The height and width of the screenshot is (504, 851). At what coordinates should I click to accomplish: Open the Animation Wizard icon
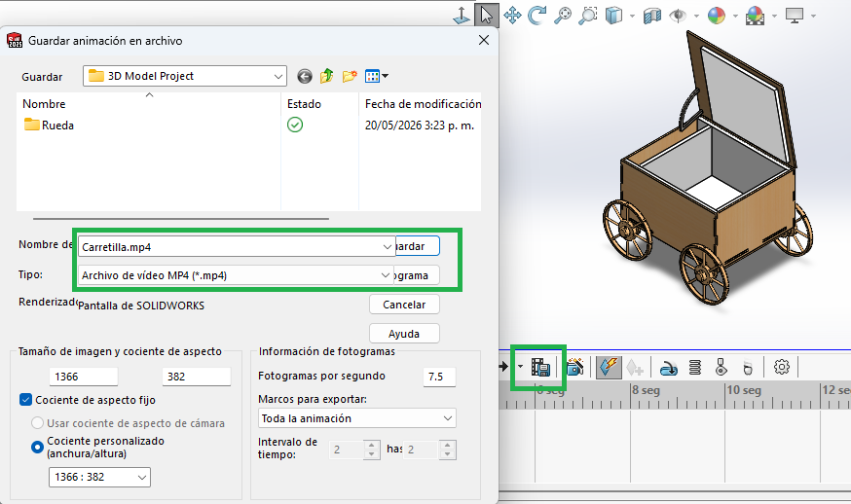574,367
